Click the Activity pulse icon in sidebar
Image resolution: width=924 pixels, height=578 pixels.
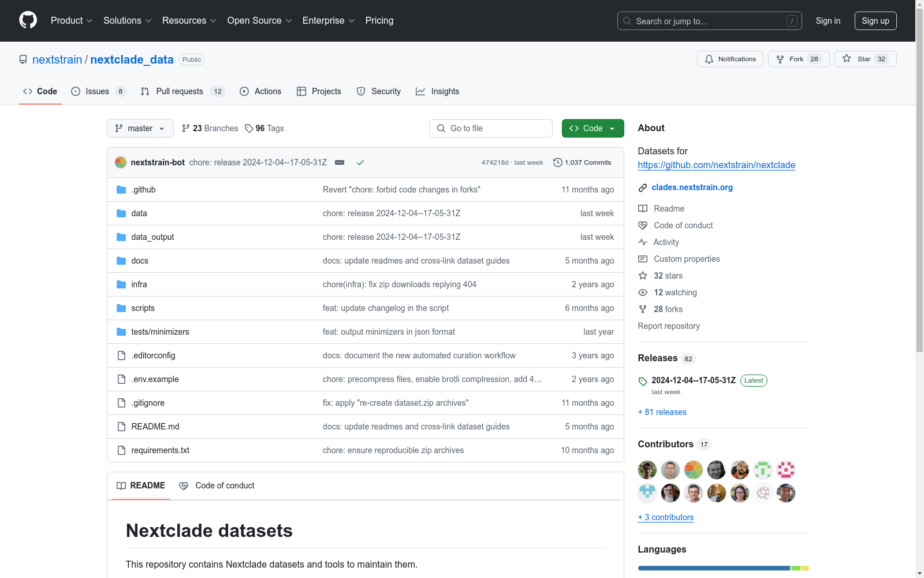click(x=643, y=242)
